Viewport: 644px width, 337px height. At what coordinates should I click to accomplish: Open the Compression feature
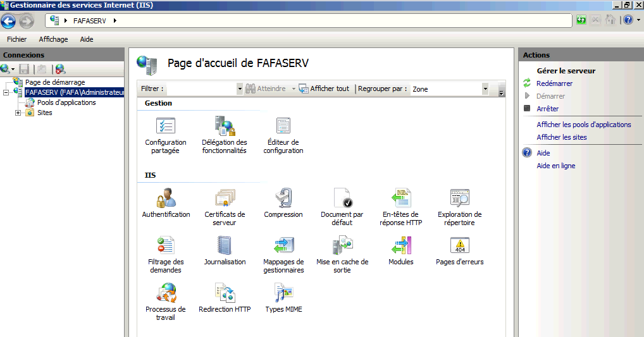(283, 203)
